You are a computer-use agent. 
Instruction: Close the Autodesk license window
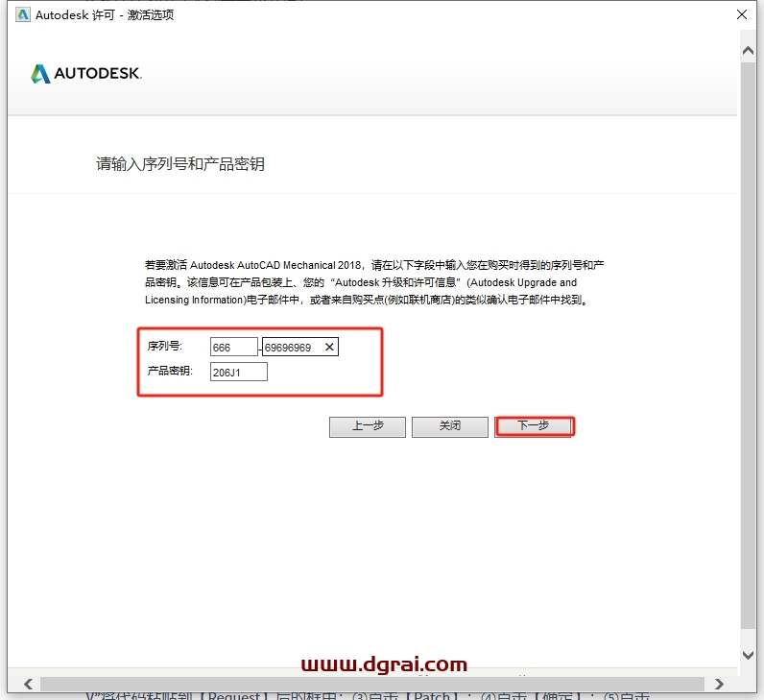pos(742,14)
